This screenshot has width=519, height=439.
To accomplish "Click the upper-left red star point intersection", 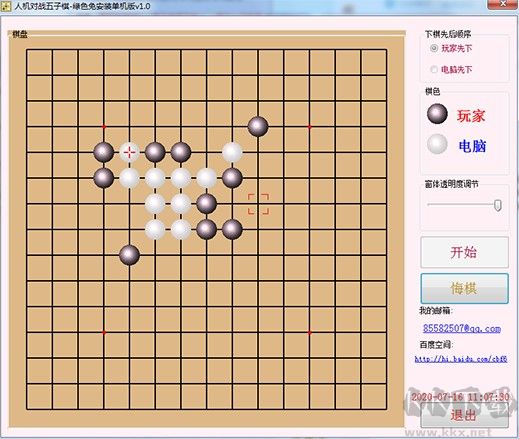I will [x=104, y=127].
